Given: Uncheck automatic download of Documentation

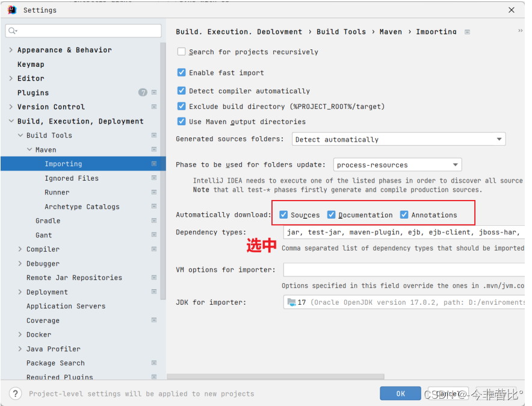Looking at the screenshot, I should [x=331, y=215].
